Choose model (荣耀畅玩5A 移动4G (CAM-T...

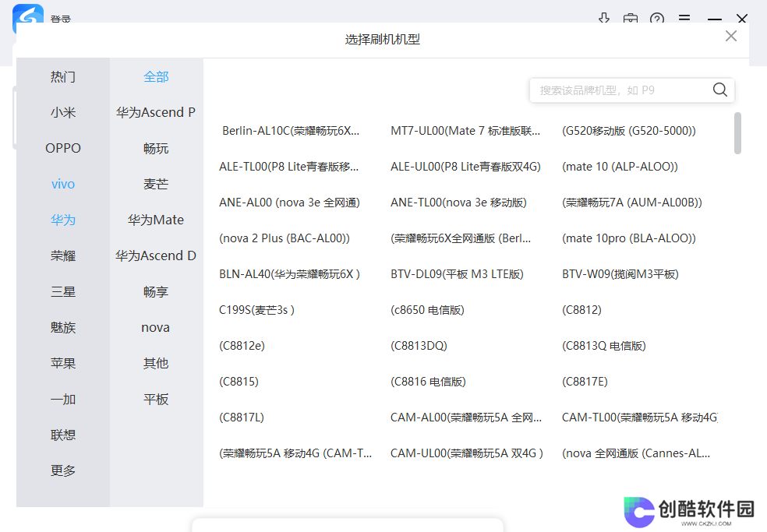pyautogui.click(x=295, y=453)
